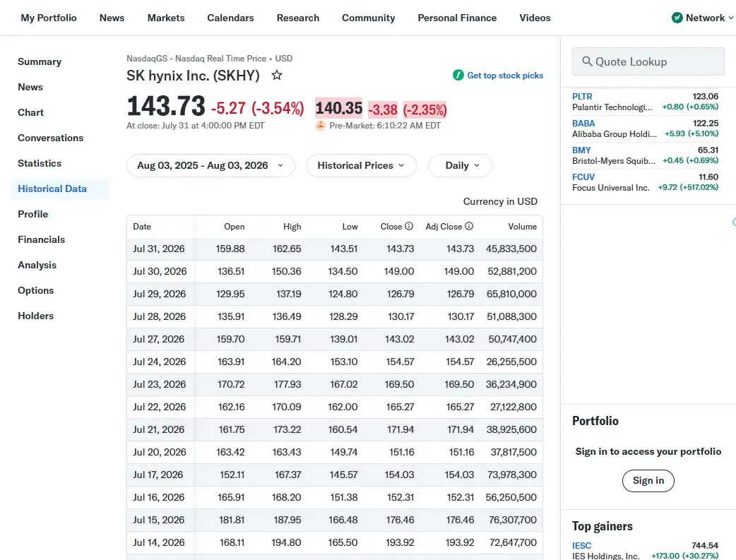The image size is (736, 560).
Task: Open the Community menu
Action: point(369,18)
